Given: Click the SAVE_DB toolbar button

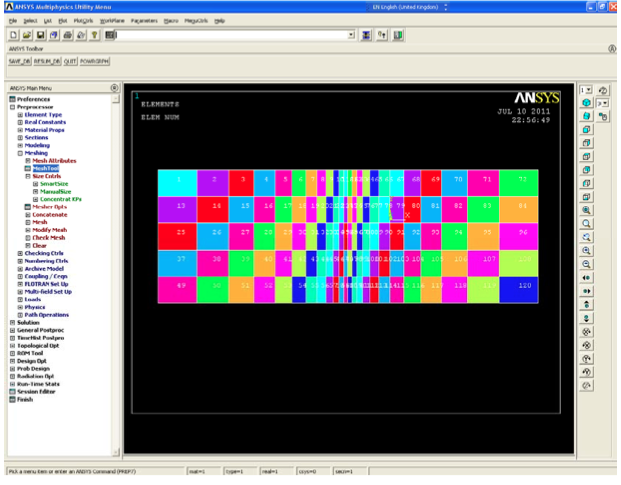Looking at the screenshot, I should (20, 61).
